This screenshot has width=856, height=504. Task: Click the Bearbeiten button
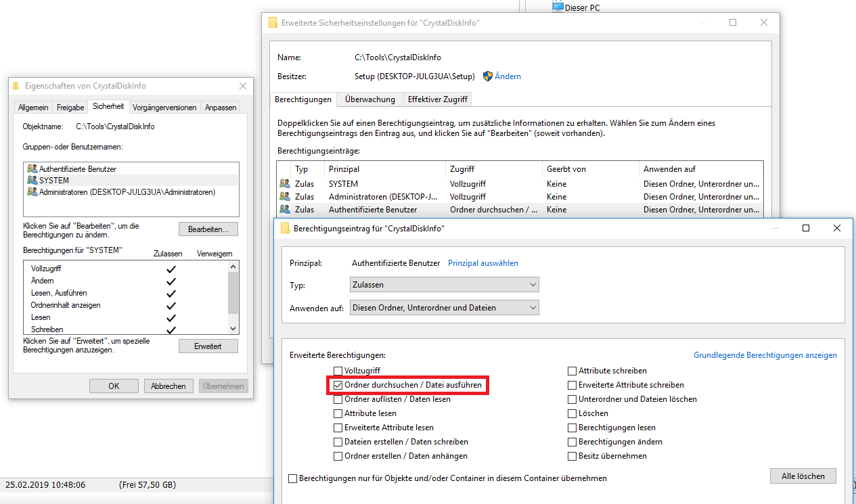point(208,229)
